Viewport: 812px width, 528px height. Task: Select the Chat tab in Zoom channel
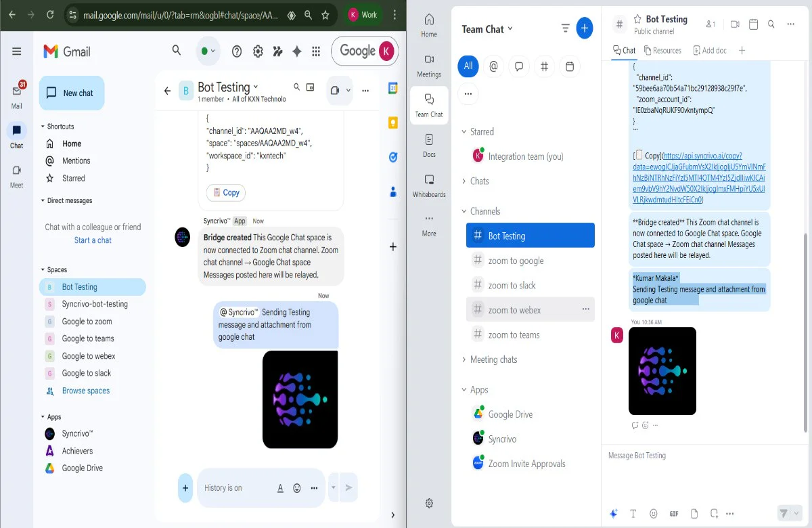[x=624, y=50]
